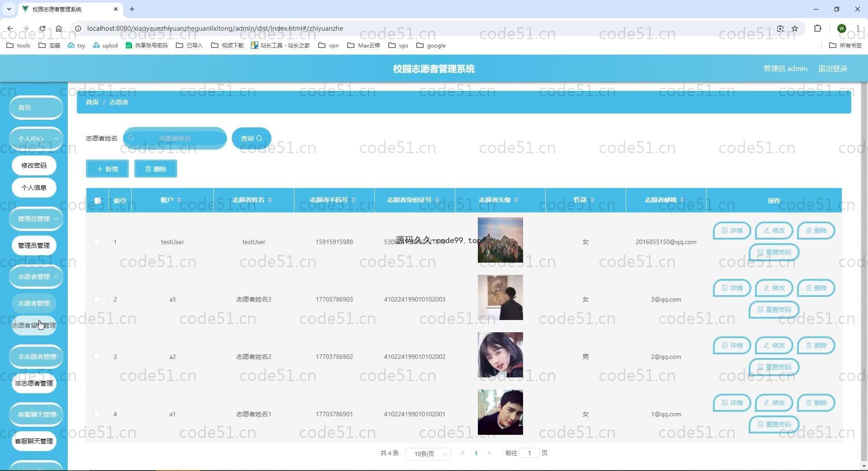This screenshot has height=471, width=868.
Task: Check the row for testUser
Action: 97,242
